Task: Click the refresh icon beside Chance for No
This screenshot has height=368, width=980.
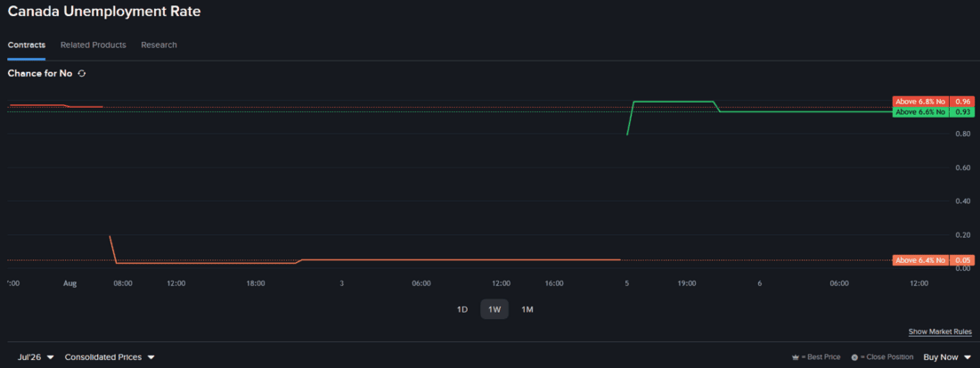Action: (x=81, y=74)
